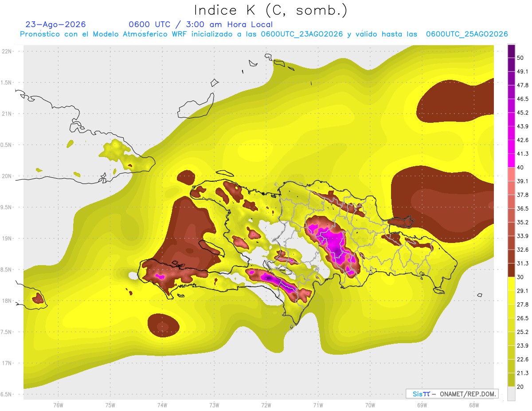532x411 pixels.
Task: Click the legend value '45.2'
Action: point(522,113)
